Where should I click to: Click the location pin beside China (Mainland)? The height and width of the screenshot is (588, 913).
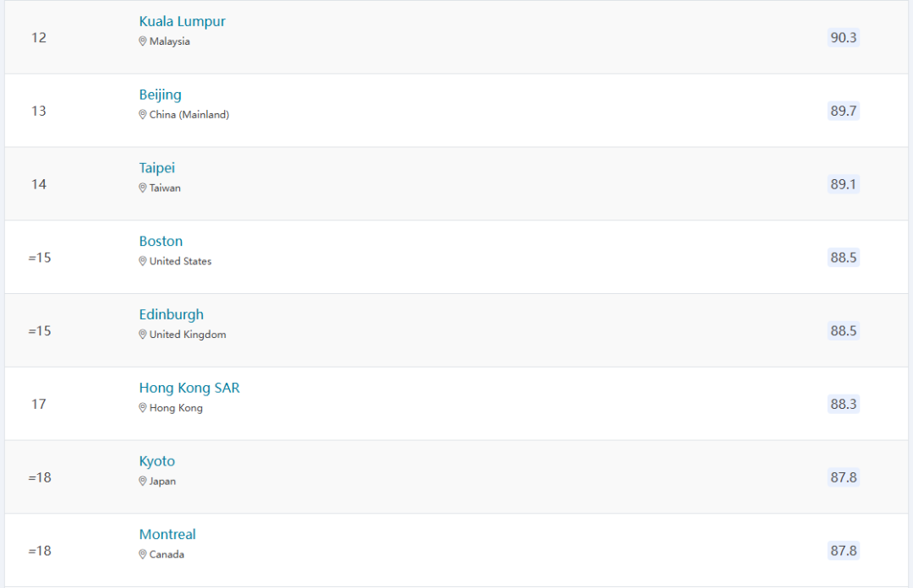point(143,115)
